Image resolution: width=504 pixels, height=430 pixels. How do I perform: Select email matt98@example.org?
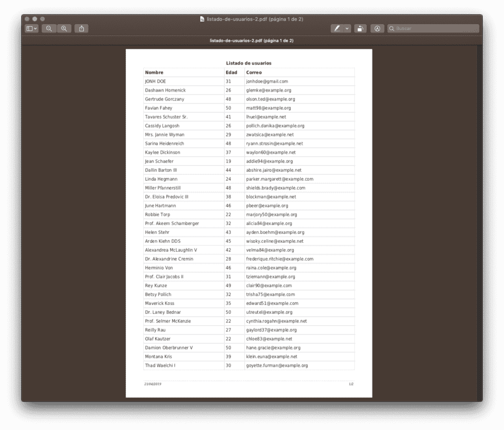(x=268, y=108)
